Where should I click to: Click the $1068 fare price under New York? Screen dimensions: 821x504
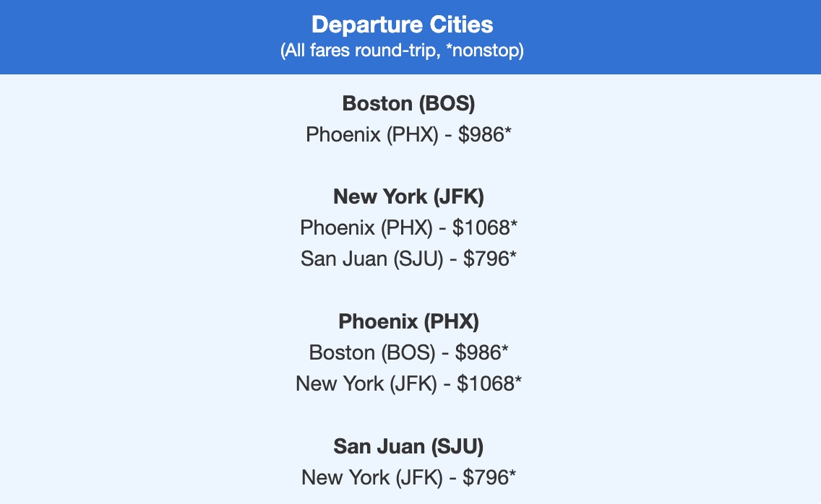pos(481,227)
